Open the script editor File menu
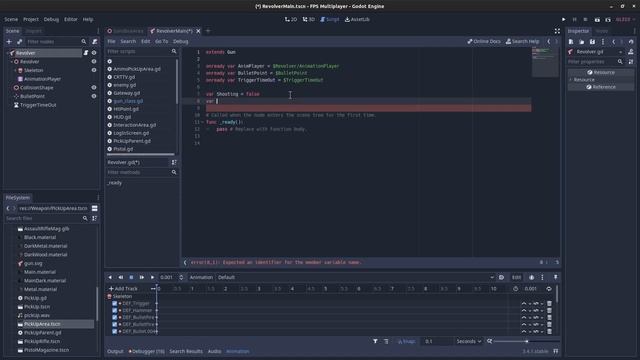Viewport: 640px width, 360px height. click(111, 41)
